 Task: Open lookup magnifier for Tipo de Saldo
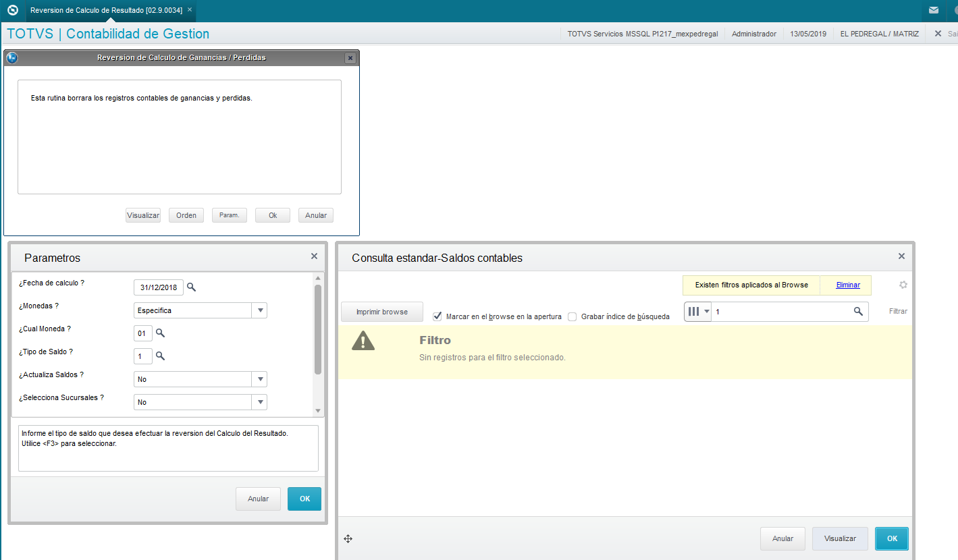[x=161, y=356]
